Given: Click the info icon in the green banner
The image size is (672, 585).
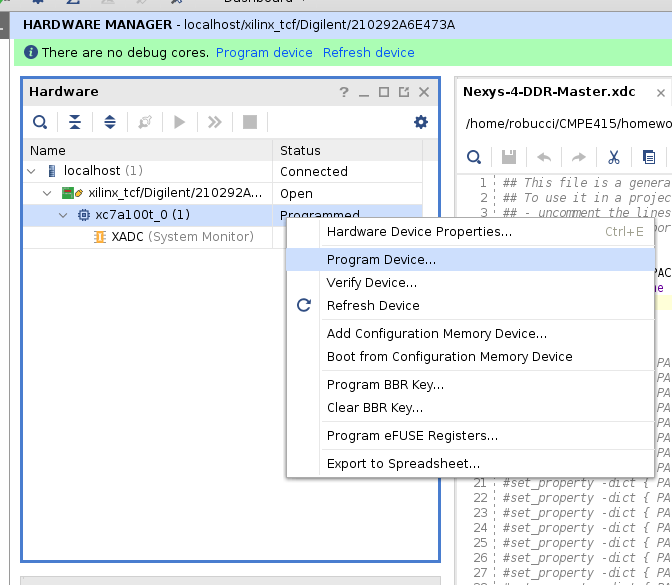Looking at the screenshot, I should [31, 52].
